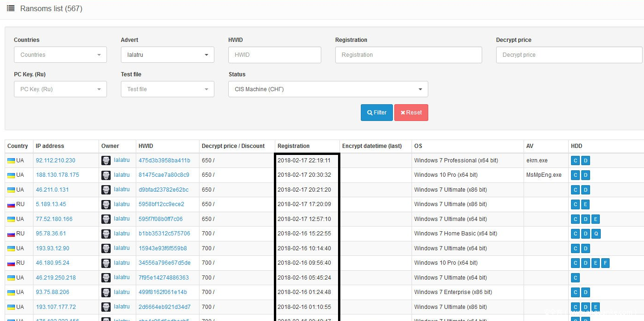The width and height of the screenshot is (644, 321).
Task: Sort by the Registration column header
Action: click(293, 146)
